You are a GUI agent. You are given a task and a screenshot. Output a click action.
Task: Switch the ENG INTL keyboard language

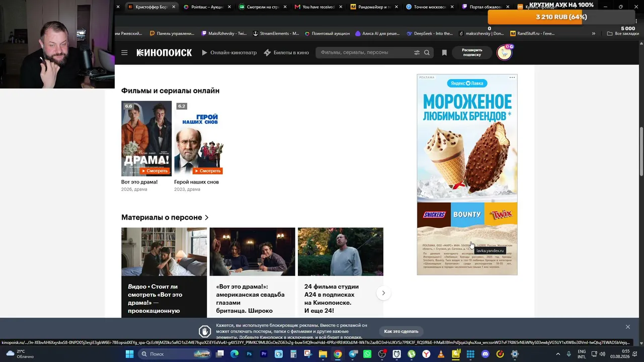[x=582, y=354]
